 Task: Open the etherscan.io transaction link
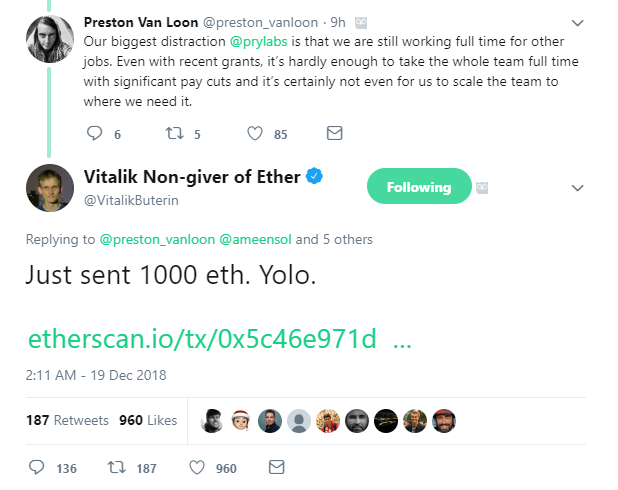(201, 340)
